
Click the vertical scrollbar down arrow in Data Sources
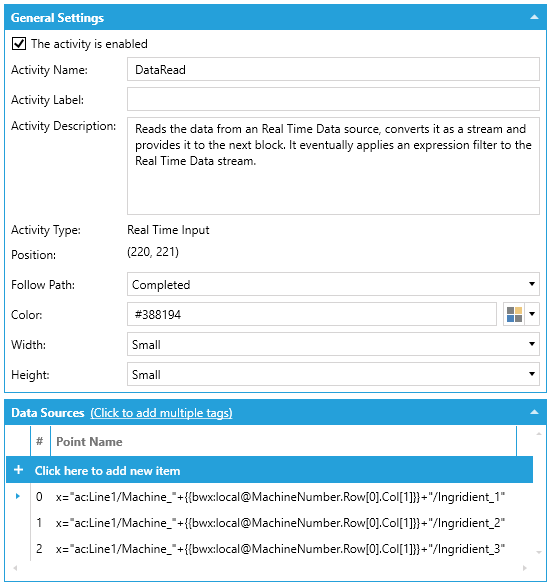[x=538, y=552]
